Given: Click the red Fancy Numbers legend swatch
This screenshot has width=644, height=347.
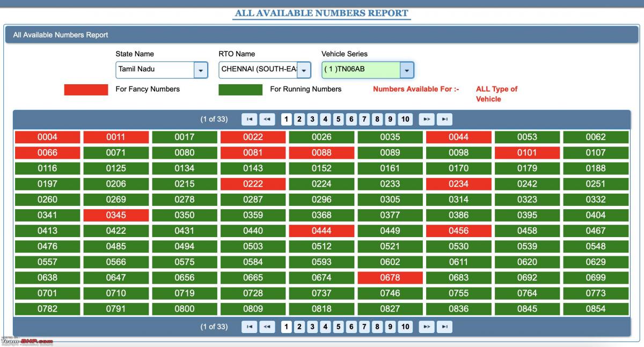Looking at the screenshot, I should (x=86, y=90).
